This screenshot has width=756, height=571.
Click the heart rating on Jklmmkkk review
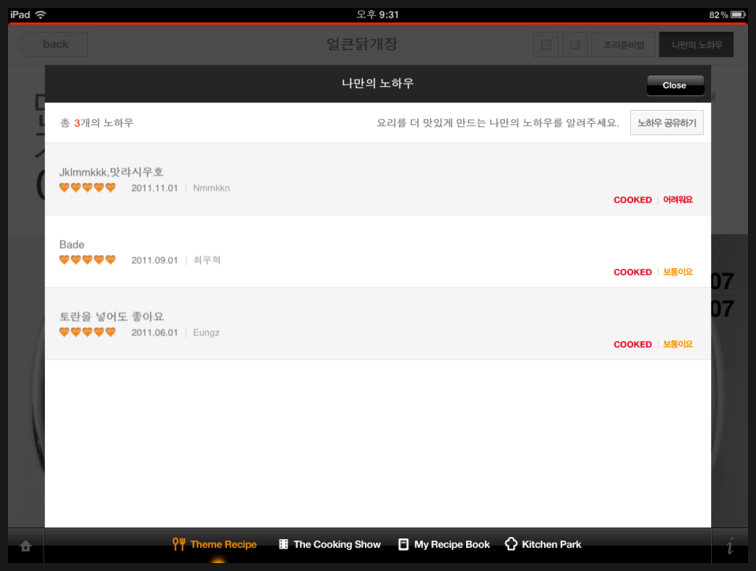(87, 188)
